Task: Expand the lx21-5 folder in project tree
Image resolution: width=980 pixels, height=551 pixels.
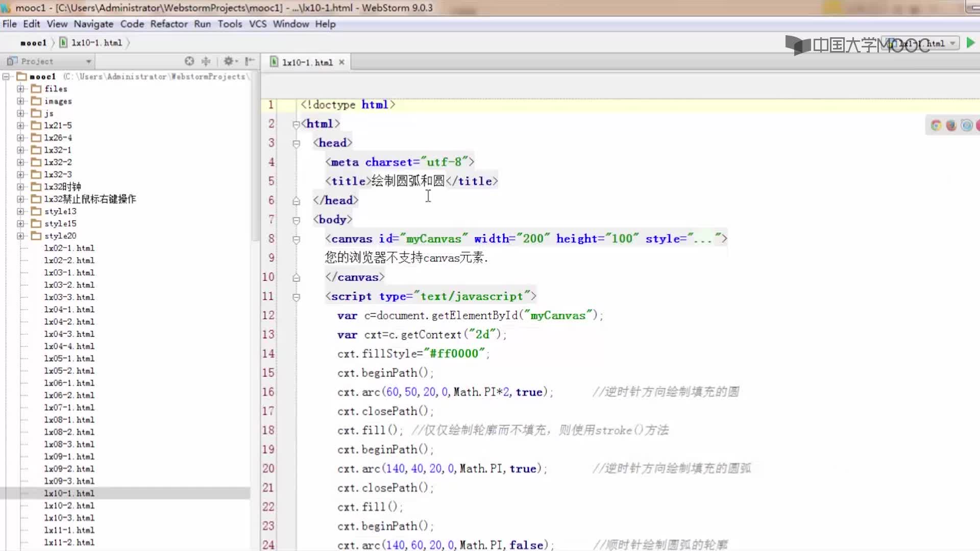Action: click(20, 126)
